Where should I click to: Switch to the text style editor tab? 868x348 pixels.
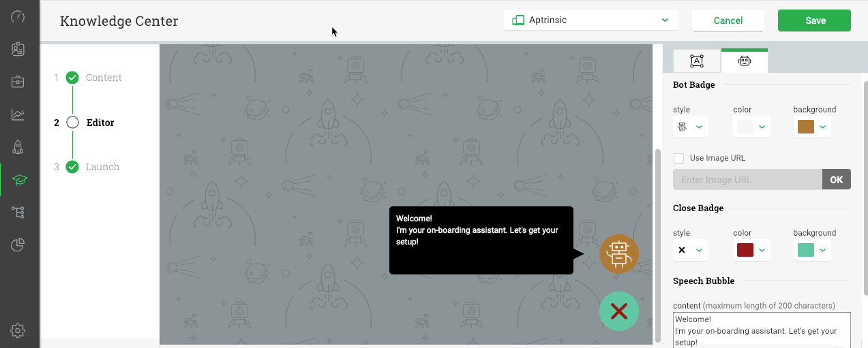[697, 61]
